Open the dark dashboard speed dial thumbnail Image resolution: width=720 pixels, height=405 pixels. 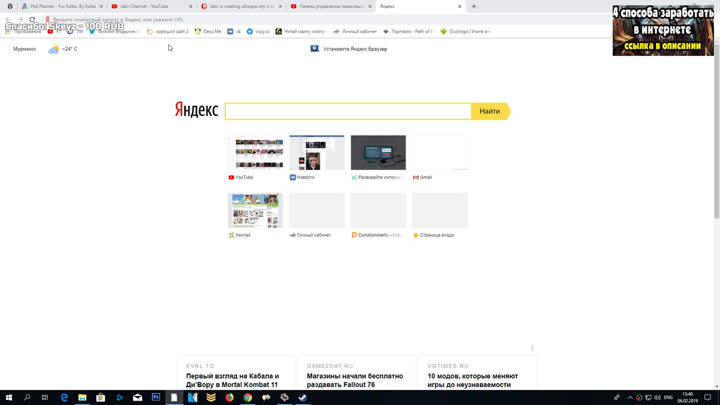(378, 152)
